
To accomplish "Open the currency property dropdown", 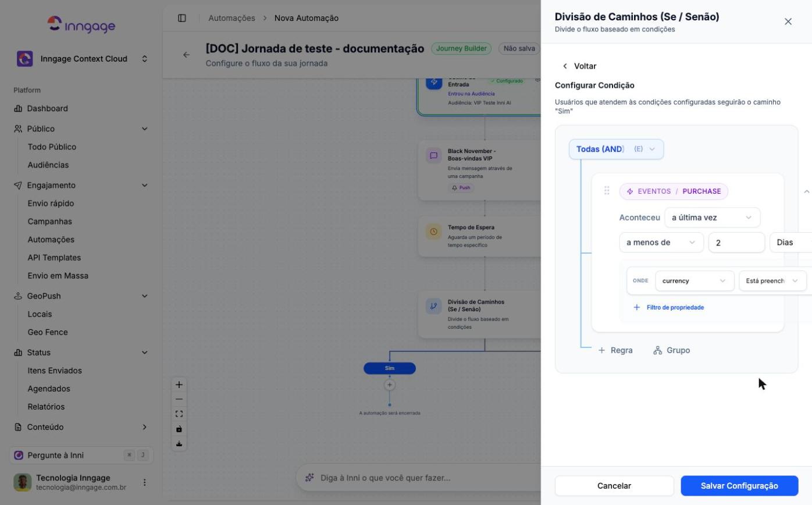I will coord(695,281).
